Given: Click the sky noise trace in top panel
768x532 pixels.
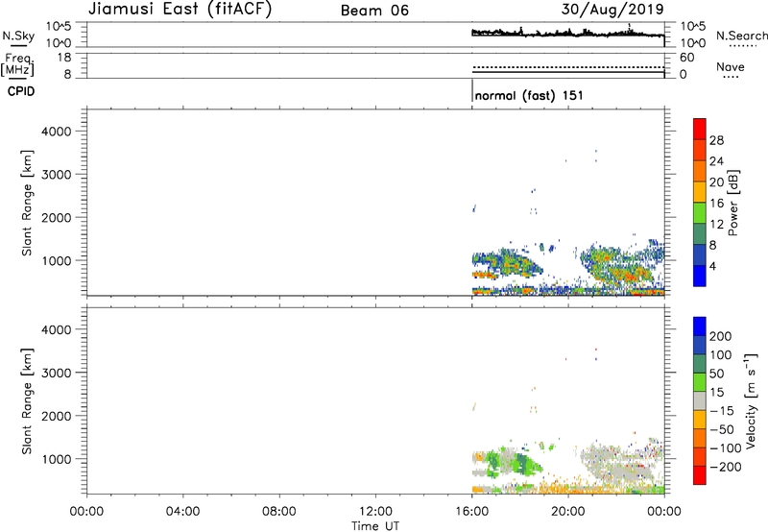Looking at the screenshot, I should (x=567, y=34).
